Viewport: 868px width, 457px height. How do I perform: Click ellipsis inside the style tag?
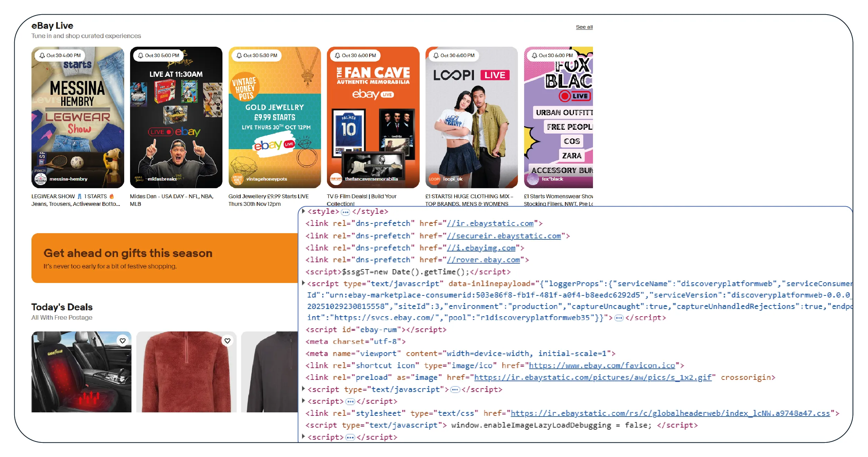pos(345,212)
